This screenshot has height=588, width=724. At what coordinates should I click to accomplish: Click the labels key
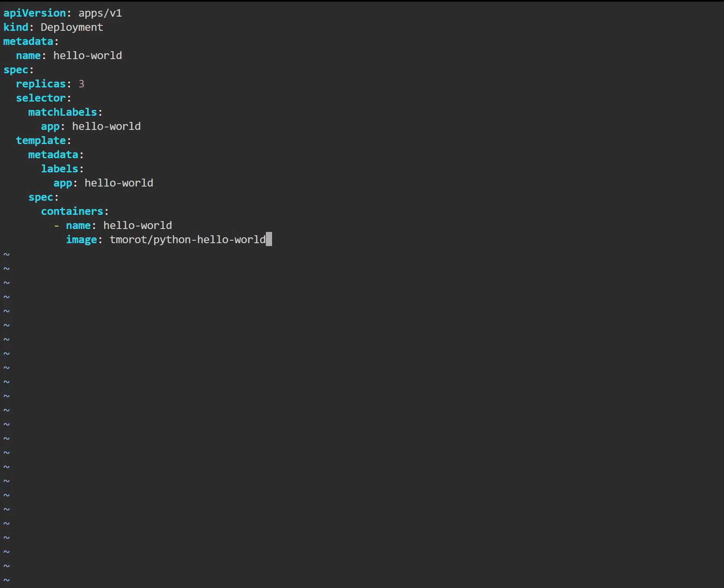point(60,169)
